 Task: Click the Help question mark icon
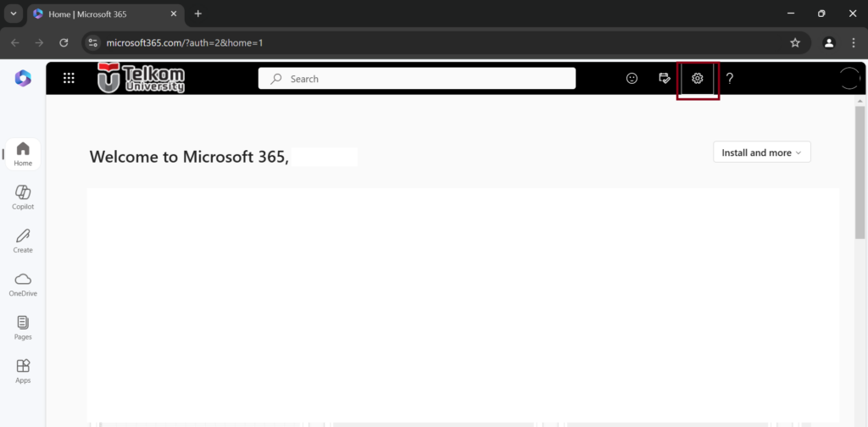click(730, 79)
